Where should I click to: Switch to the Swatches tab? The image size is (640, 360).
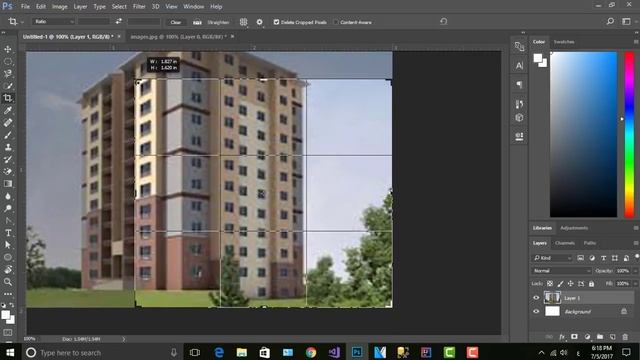pyautogui.click(x=564, y=42)
